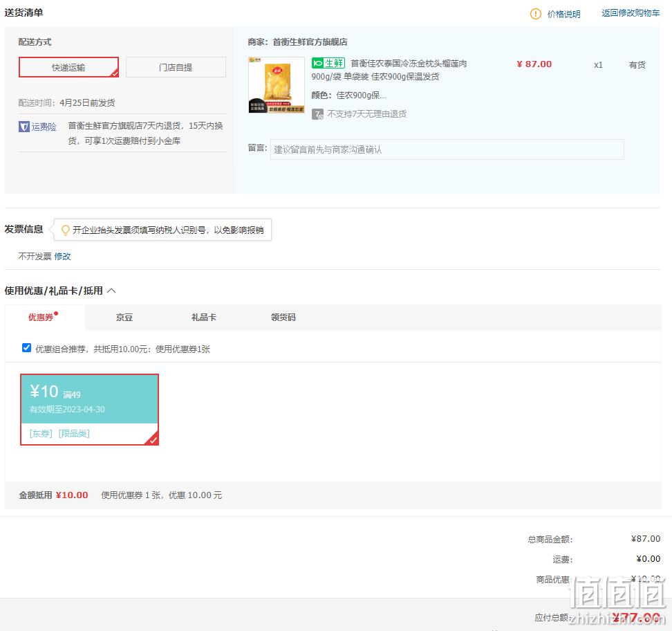
Task: Click the 运费险 shield icon
Action: point(24,127)
